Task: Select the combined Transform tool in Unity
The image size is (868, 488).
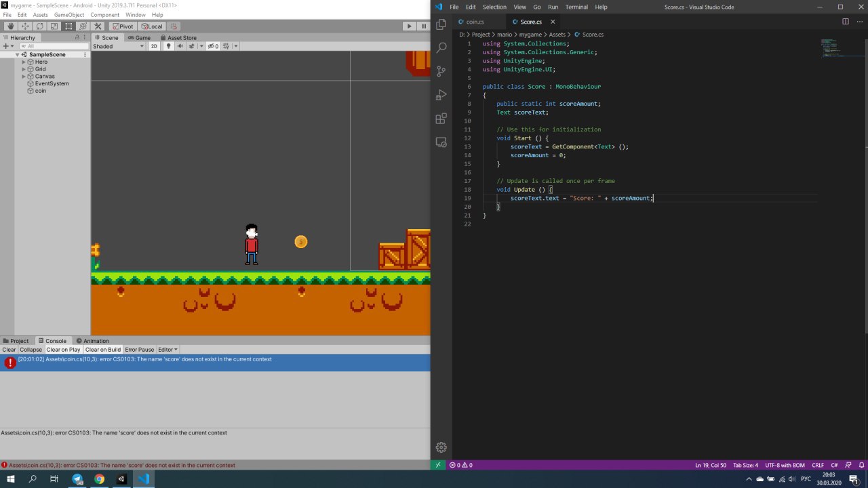Action: [x=83, y=26]
